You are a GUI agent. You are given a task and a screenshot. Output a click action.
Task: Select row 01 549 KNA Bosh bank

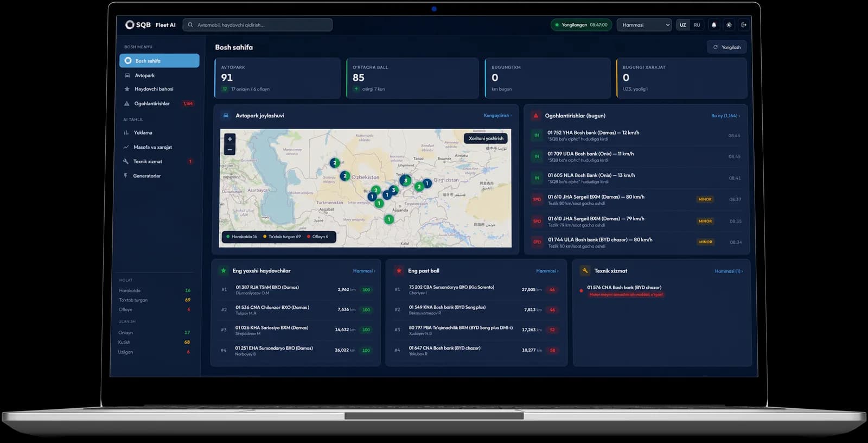pyautogui.click(x=476, y=310)
